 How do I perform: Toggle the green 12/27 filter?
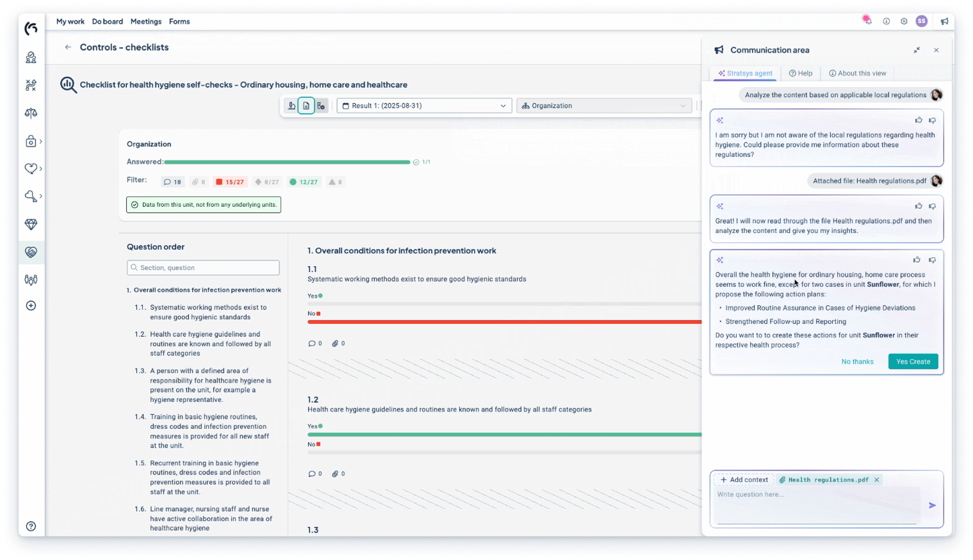(304, 182)
